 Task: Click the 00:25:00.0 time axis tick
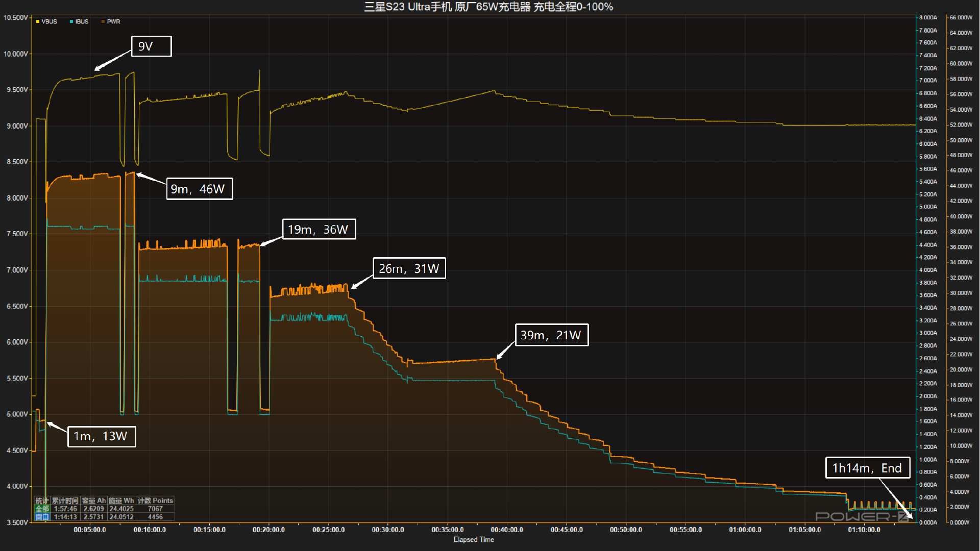[328, 530]
